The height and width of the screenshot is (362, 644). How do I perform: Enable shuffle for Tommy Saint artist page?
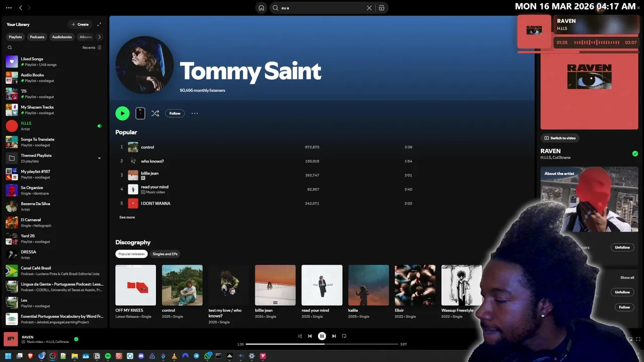coord(155,113)
